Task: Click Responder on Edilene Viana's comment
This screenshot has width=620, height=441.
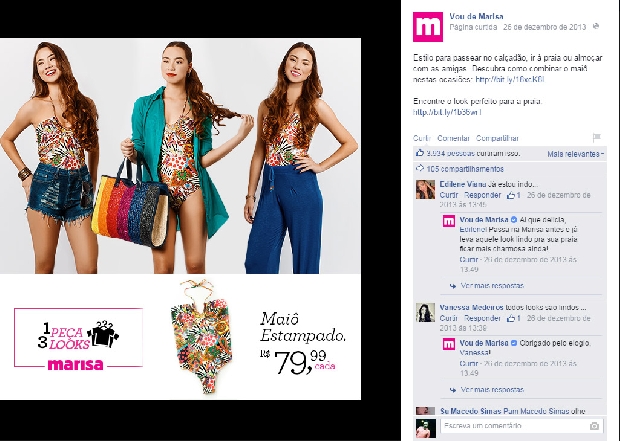Action: [482, 195]
